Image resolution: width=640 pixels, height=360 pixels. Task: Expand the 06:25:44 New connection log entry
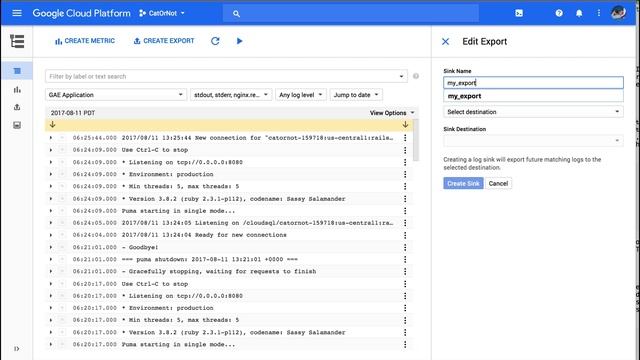pyautogui.click(x=51, y=138)
